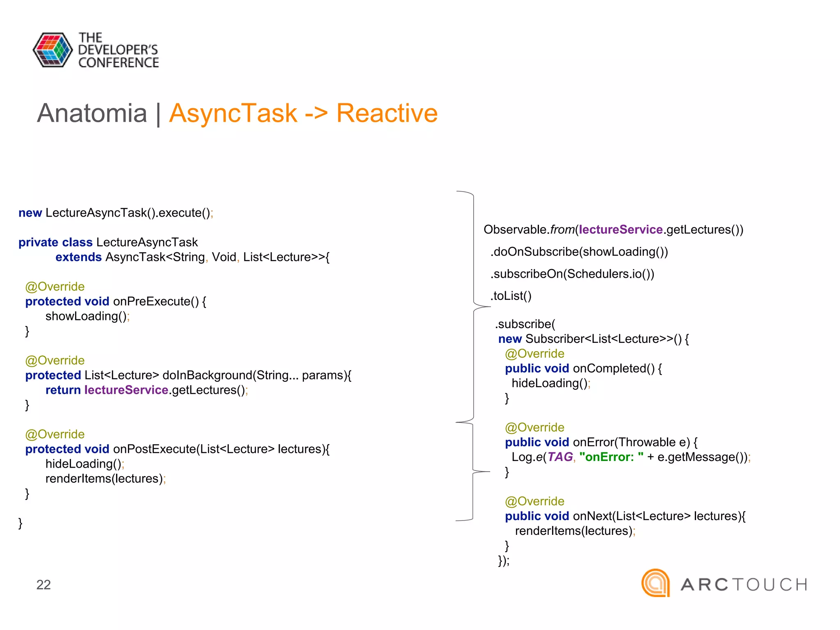The width and height of the screenshot is (840, 630).
Task: Click 'public void onCompleted() {' line
Action: point(584,369)
